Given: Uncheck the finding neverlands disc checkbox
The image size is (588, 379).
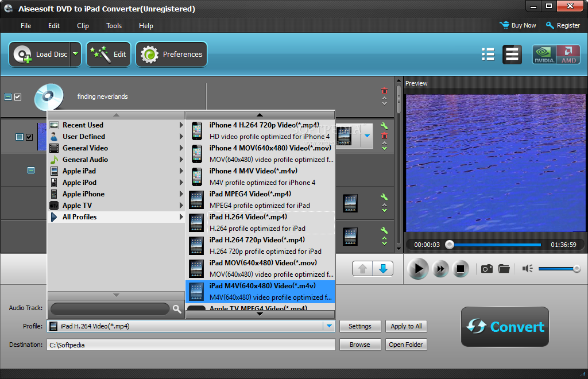Looking at the screenshot, I should 18,96.
